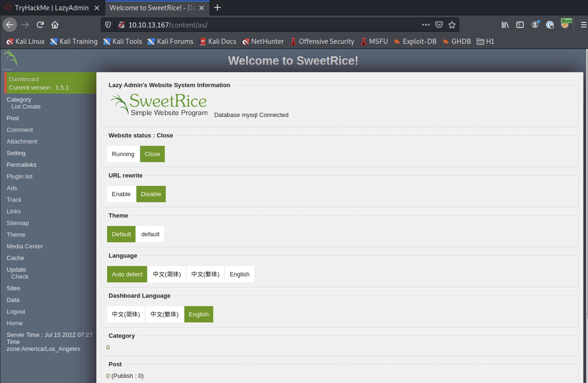Expand the H1 bookmarks folder
Image resolution: width=588 pixels, height=383 pixels.
click(485, 41)
